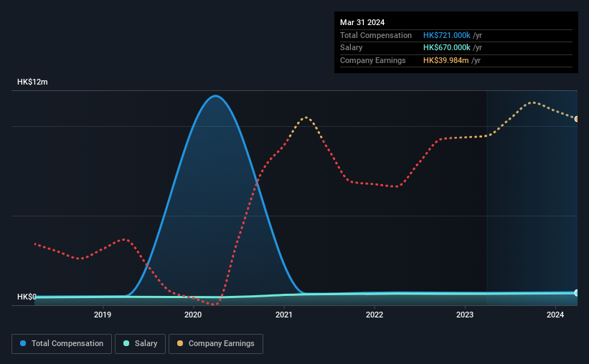Select the 2020 x-axis label

click(x=193, y=315)
